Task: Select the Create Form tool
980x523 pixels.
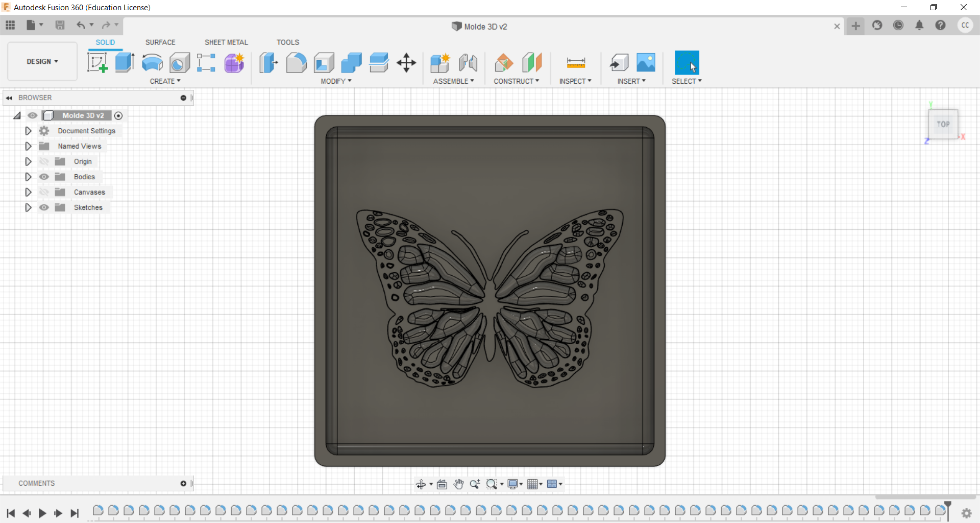Action: click(234, 63)
